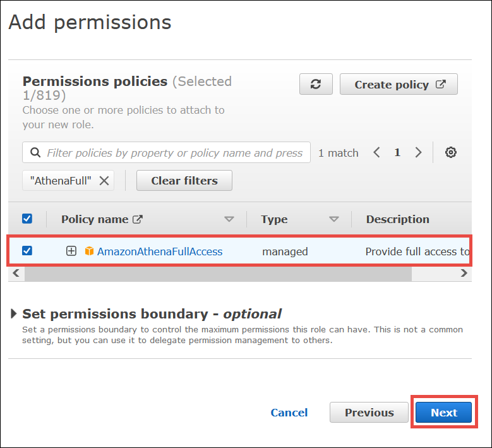Click the external link icon beside Policy name
The width and height of the screenshot is (492, 448).
pos(137,219)
